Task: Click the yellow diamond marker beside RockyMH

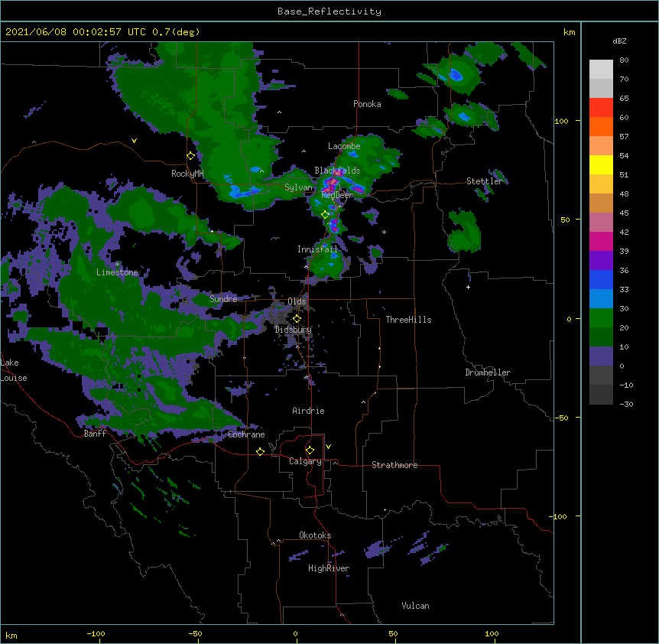Action: (190, 156)
